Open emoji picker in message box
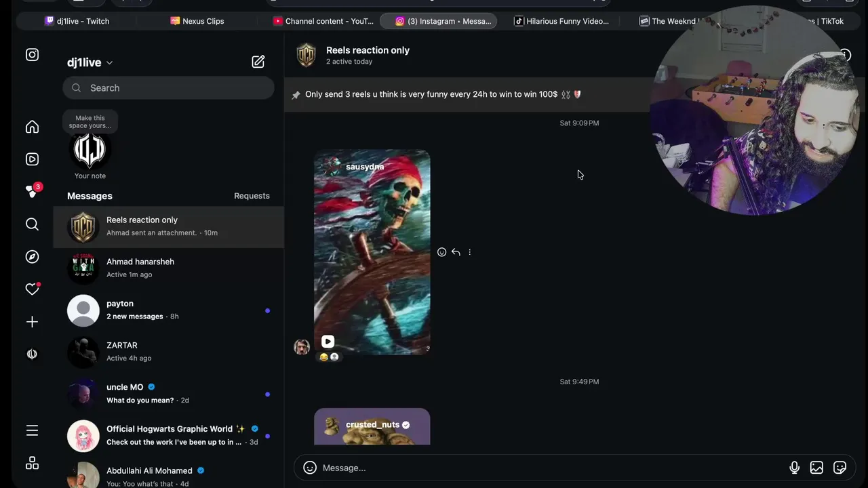 [x=310, y=468]
